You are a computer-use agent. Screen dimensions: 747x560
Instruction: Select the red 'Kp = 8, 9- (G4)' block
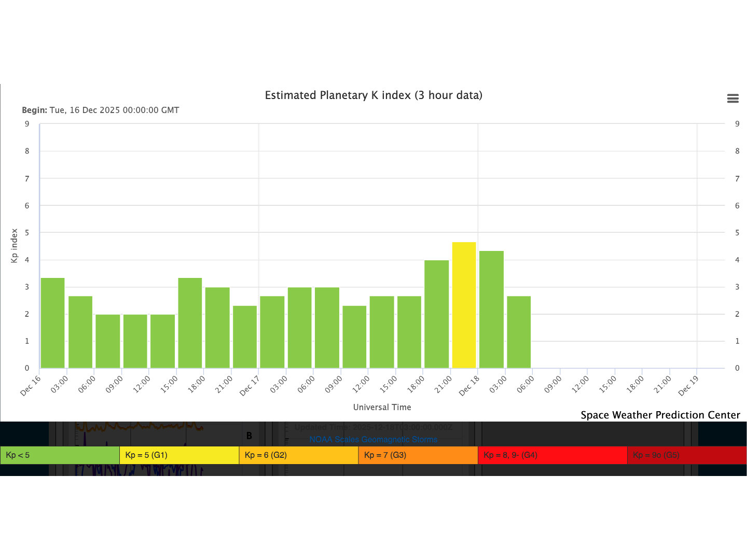tap(552, 455)
